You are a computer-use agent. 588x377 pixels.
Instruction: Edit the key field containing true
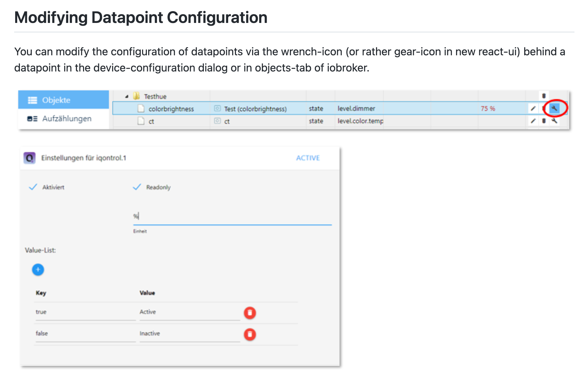coord(85,312)
